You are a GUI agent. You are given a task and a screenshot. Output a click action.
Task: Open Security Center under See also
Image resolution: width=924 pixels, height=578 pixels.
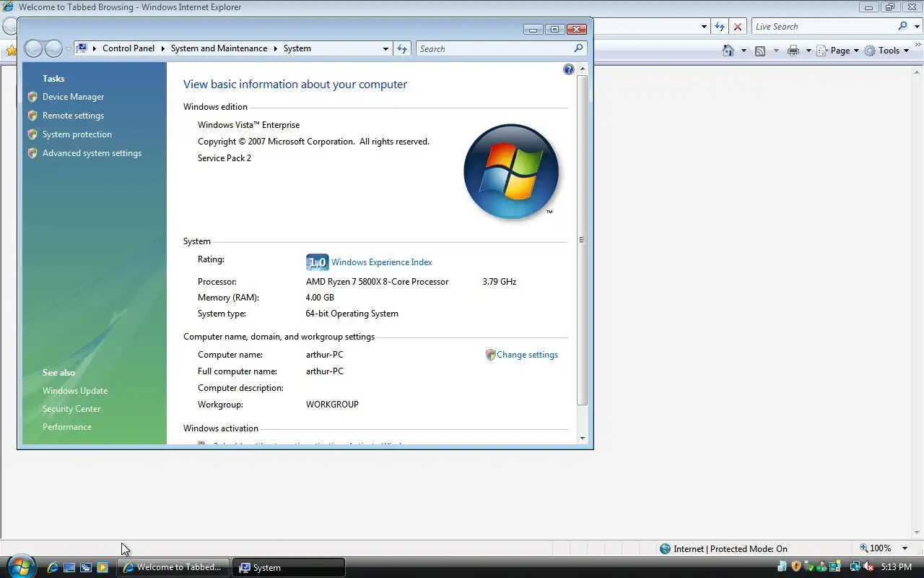click(71, 409)
